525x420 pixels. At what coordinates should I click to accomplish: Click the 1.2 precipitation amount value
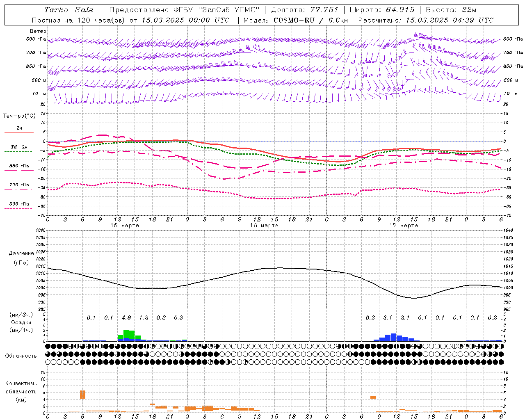[144, 318]
